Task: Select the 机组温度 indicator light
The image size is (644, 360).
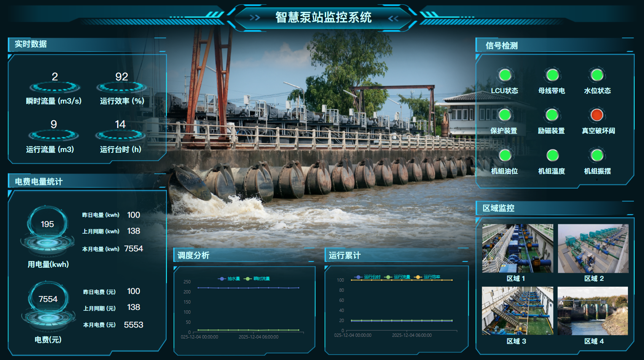Action: 552,155
